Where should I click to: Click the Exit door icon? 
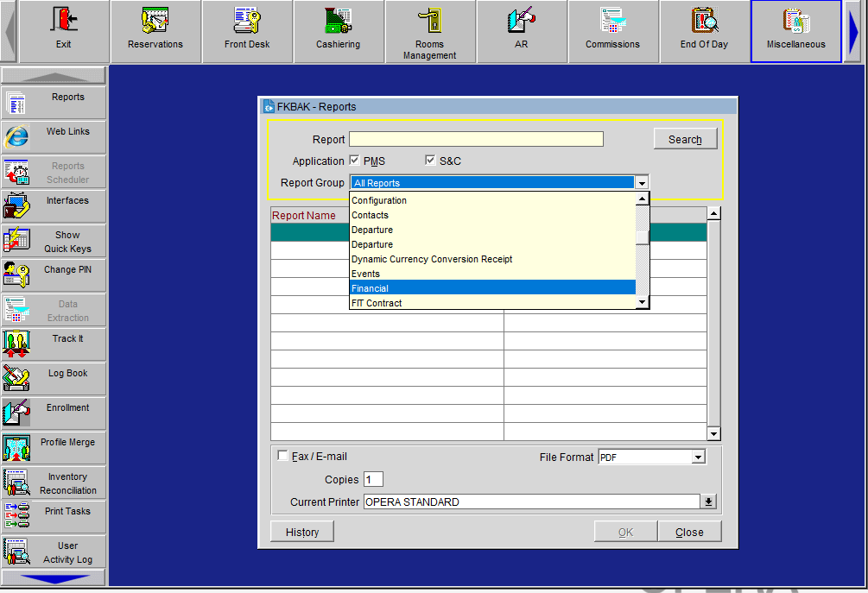64,21
